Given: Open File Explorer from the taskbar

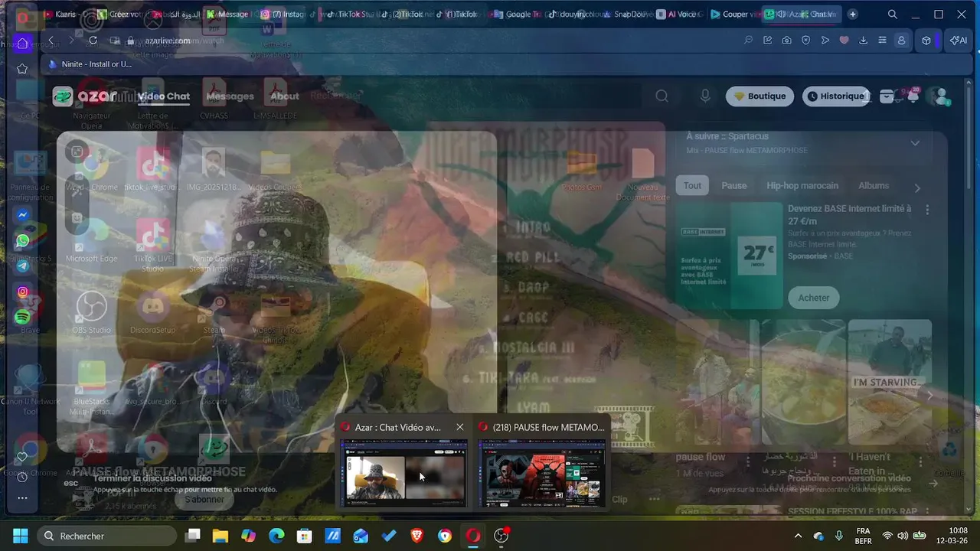Looking at the screenshot, I should (220, 536).
